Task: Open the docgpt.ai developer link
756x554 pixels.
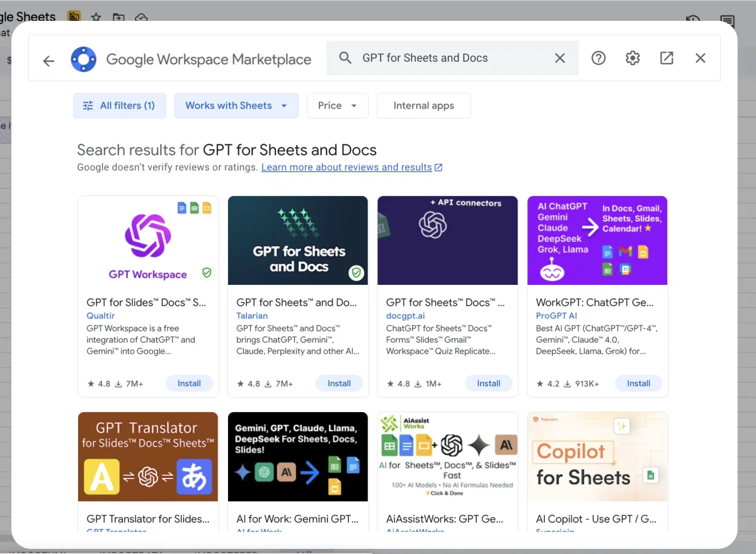Action: [x=406, y=316]
